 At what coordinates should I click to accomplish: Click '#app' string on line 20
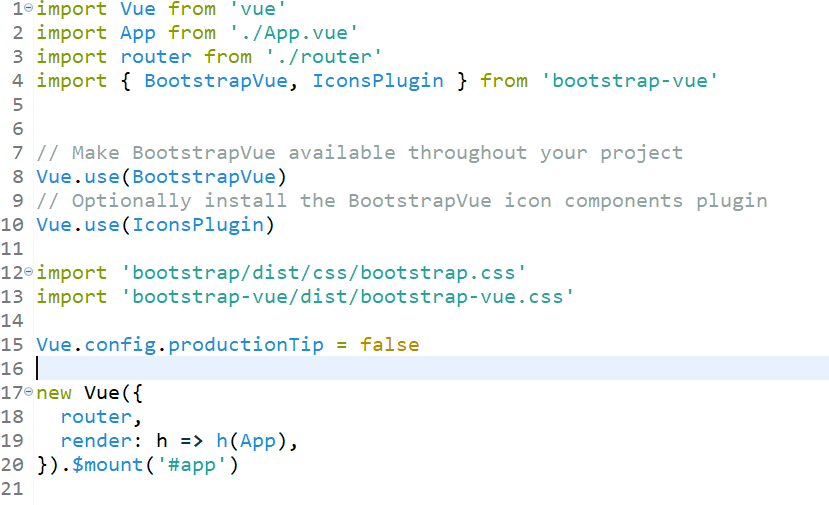(x=192, y=465)
